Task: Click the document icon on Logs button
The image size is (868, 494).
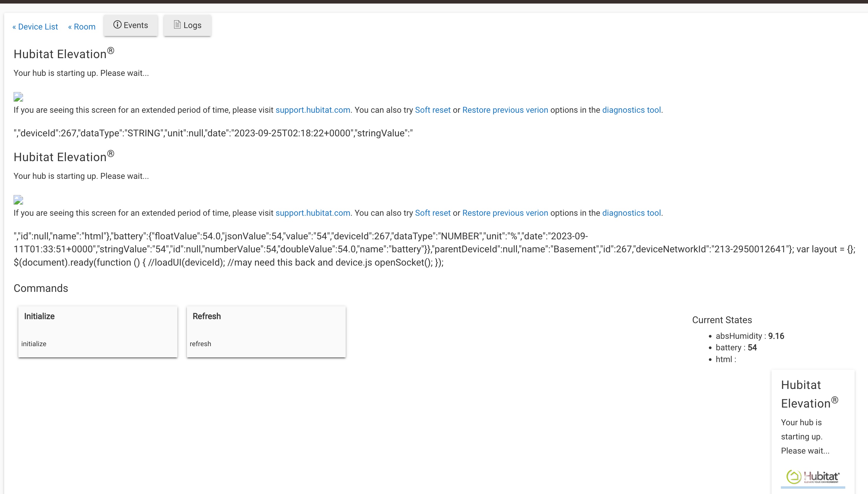Action: pyautogui.click(x=177, y=24)
